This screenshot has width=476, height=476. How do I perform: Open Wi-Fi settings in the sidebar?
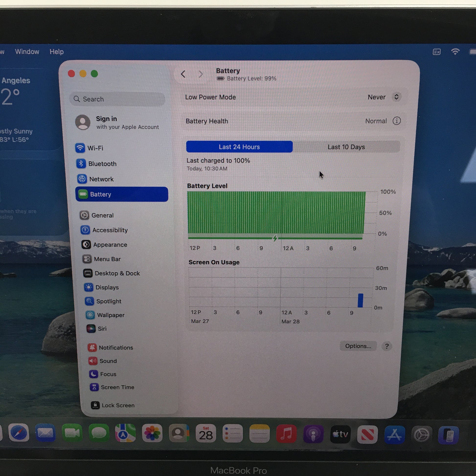[x=95, y=148]
